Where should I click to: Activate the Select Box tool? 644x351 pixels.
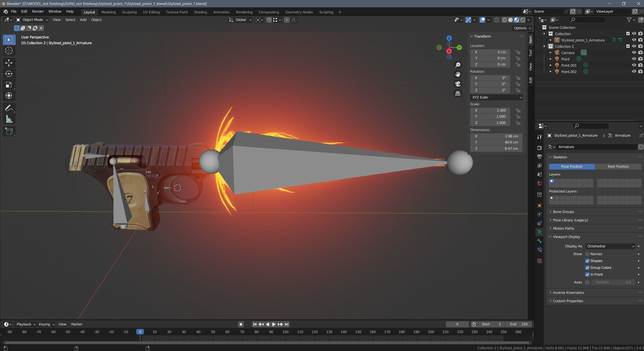[x=9, y=40]
